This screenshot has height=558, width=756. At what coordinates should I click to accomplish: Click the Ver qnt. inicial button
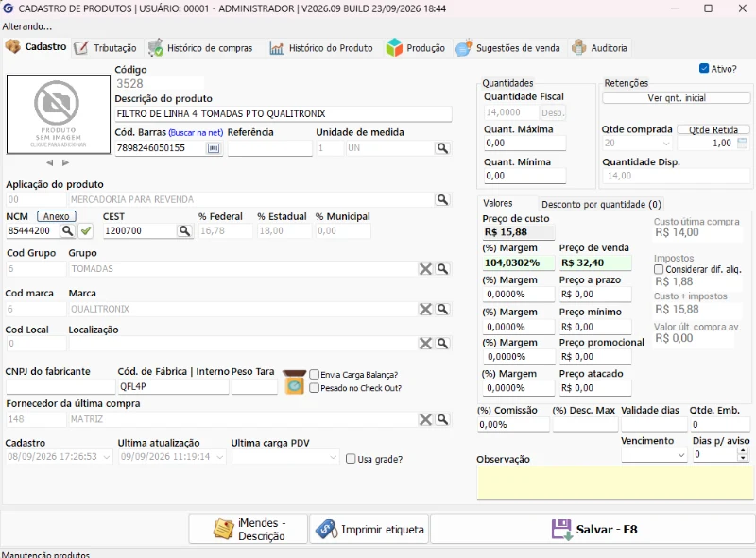click(x=676, y=98)
